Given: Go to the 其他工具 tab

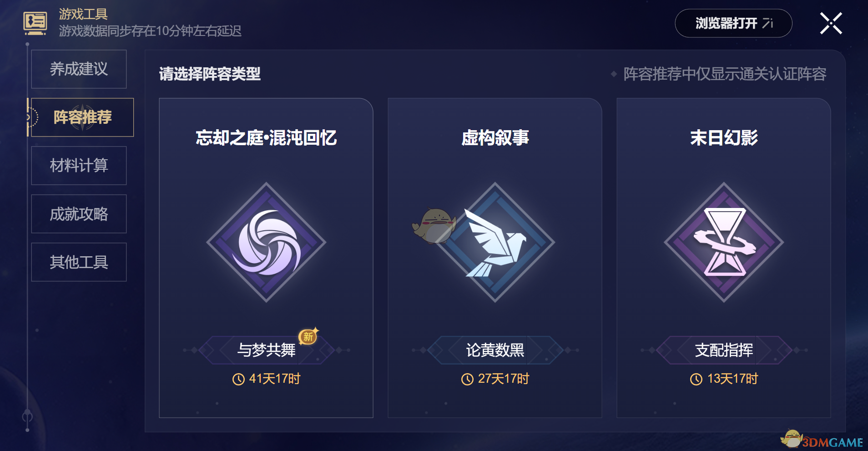Looking at the screenshot, I should point(79,262).
